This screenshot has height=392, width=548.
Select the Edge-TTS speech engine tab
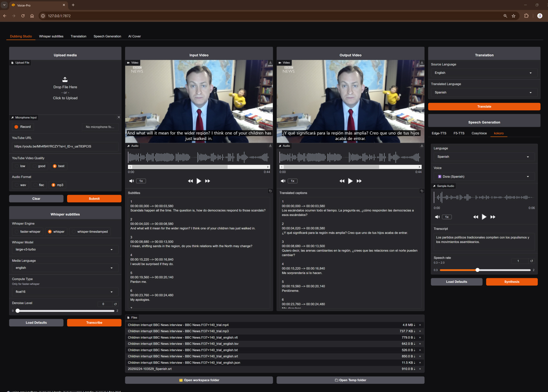coord(439,133)
